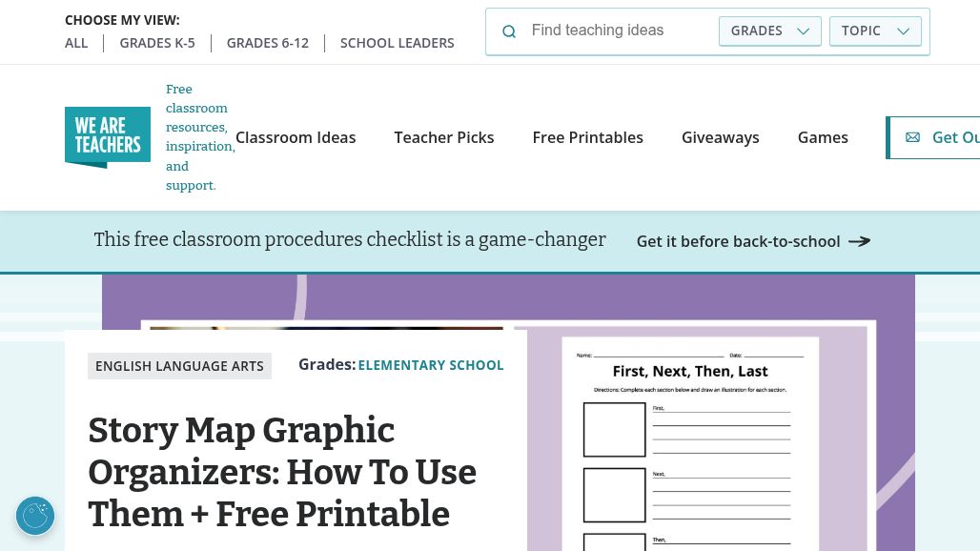Open the ELEMENTARY SCHOOL grades link
Image resolution: width=980 pixels, height=551 pixels.
coord(431,365)
